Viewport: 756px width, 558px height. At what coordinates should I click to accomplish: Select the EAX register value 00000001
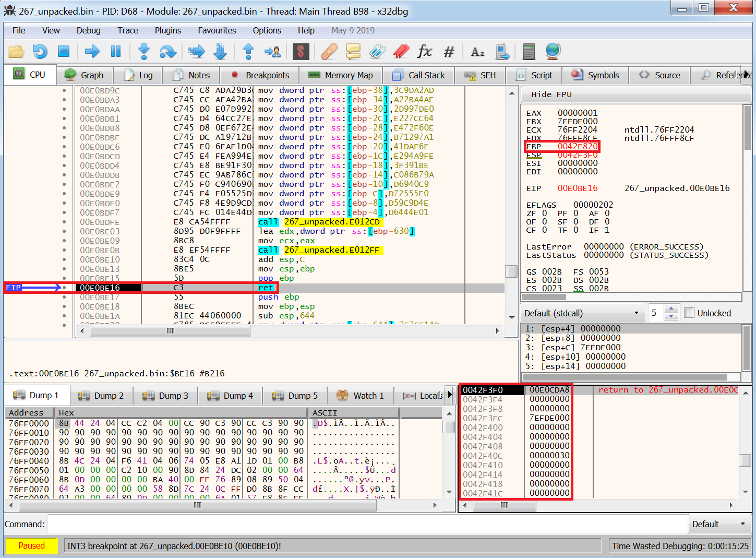coord(578,113)
